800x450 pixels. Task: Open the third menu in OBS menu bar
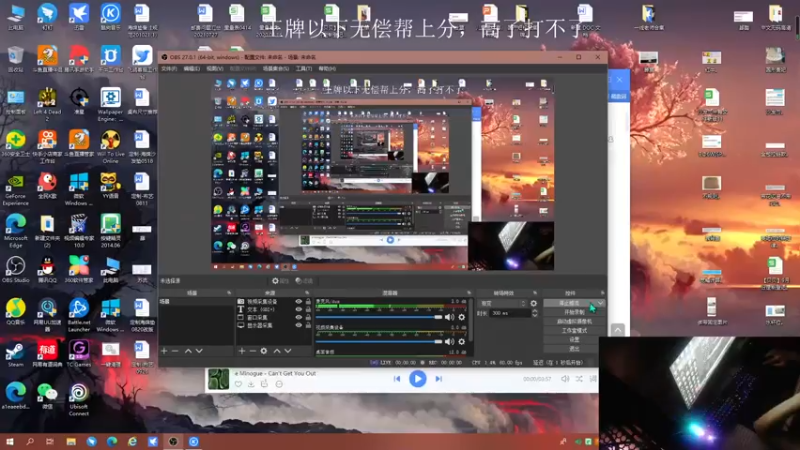pos(215,68)
